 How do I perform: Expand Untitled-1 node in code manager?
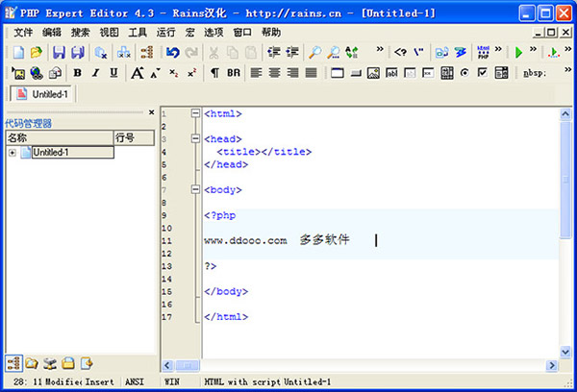[13, 153]
